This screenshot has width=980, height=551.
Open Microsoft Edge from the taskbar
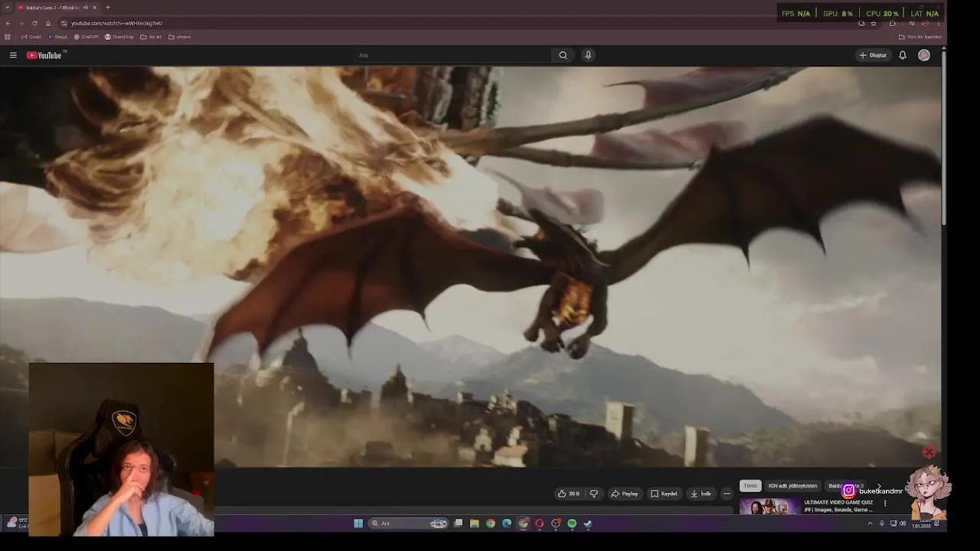[507, 523]
